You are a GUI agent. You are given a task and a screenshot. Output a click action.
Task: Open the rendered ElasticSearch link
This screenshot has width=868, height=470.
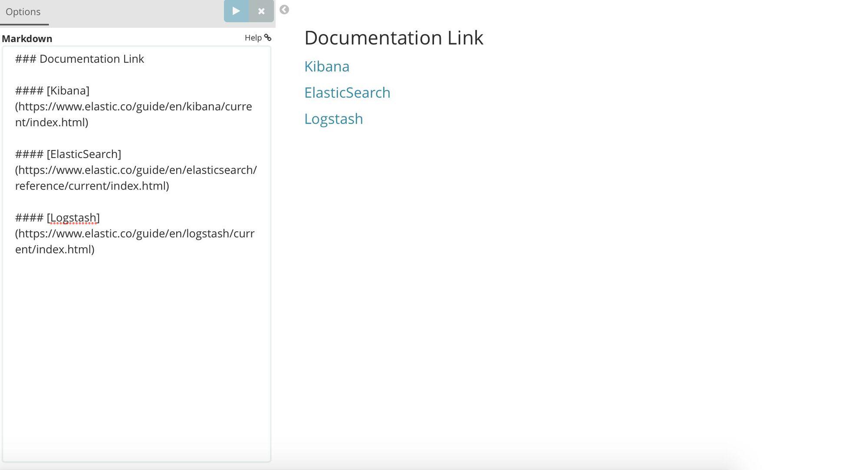347,92
